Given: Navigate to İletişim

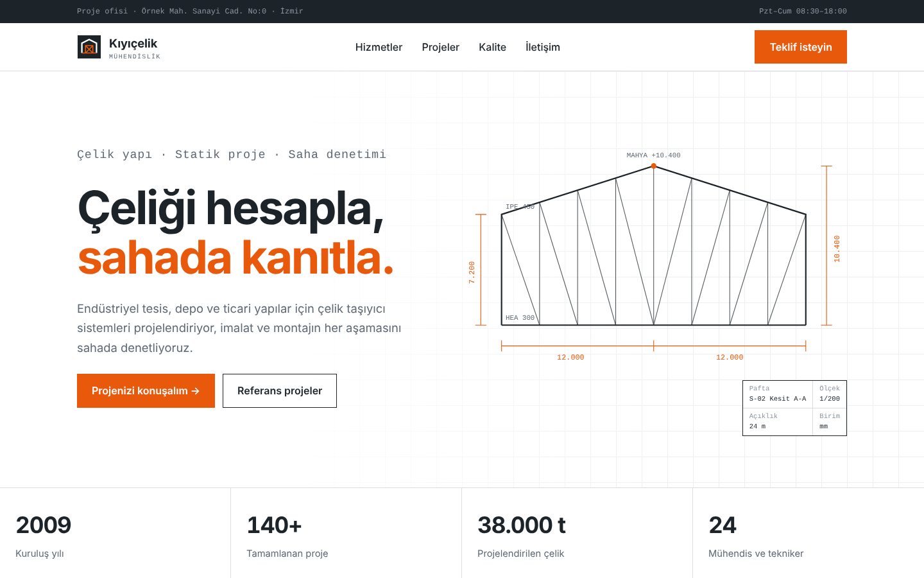Looking at the screenshot, I should point(543,47).
